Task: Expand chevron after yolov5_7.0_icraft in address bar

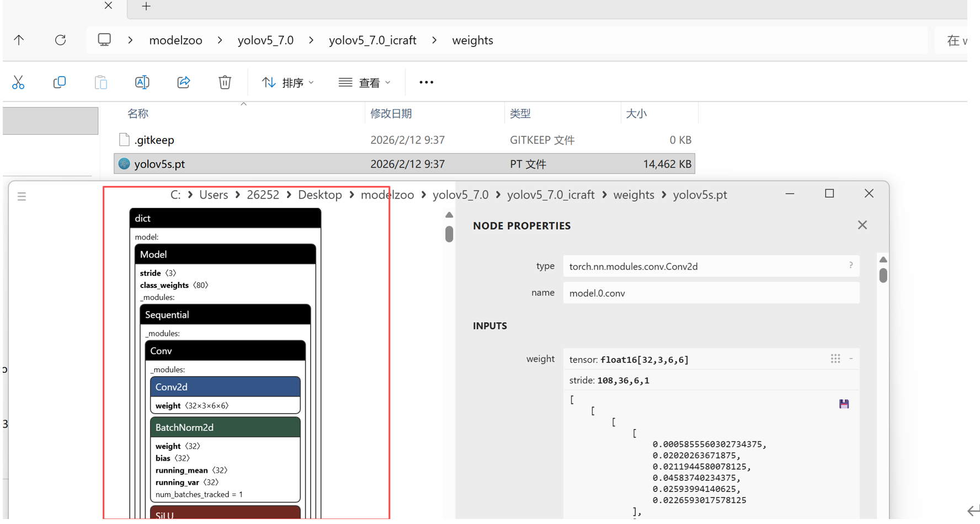Action: click(x=434, y=40)
